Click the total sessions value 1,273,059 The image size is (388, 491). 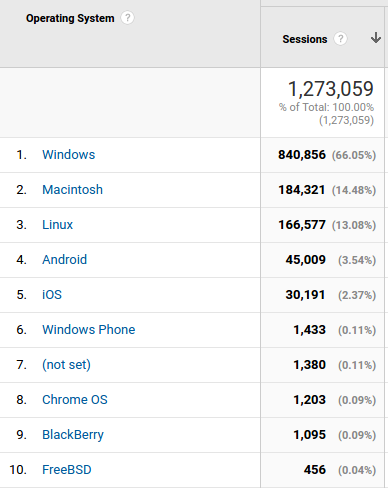(331, 89)
